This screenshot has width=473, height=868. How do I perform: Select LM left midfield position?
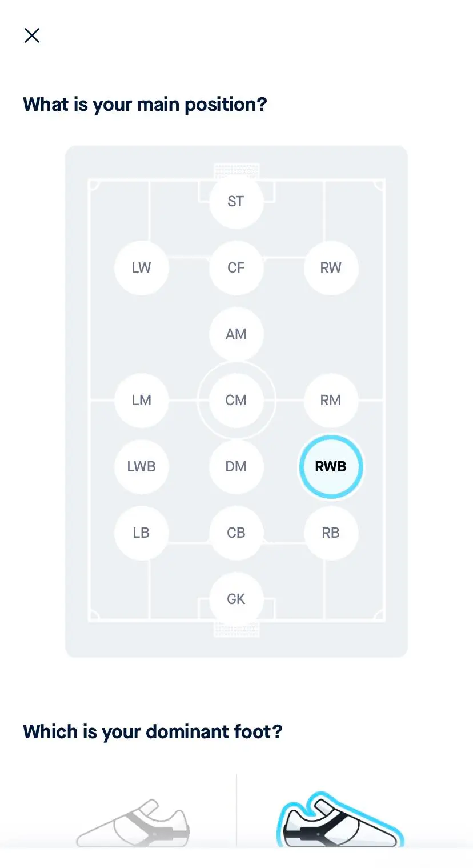point(141,400)
